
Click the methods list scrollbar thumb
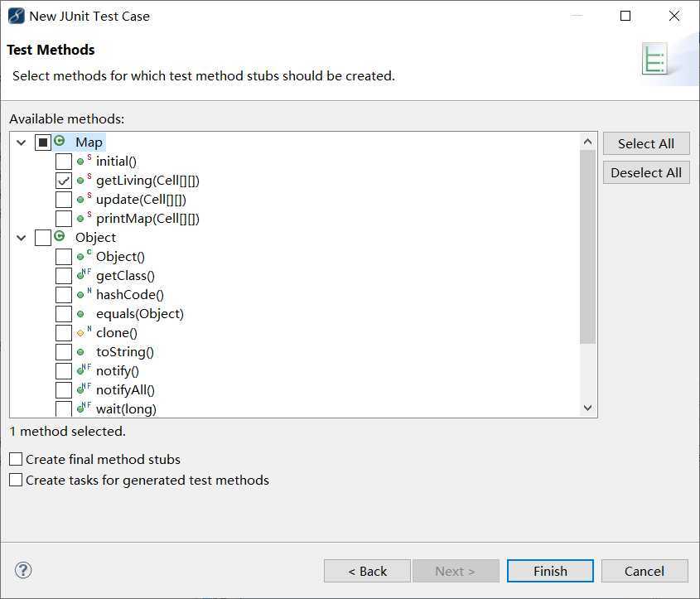pyautogui.click(x=588, y=247)
